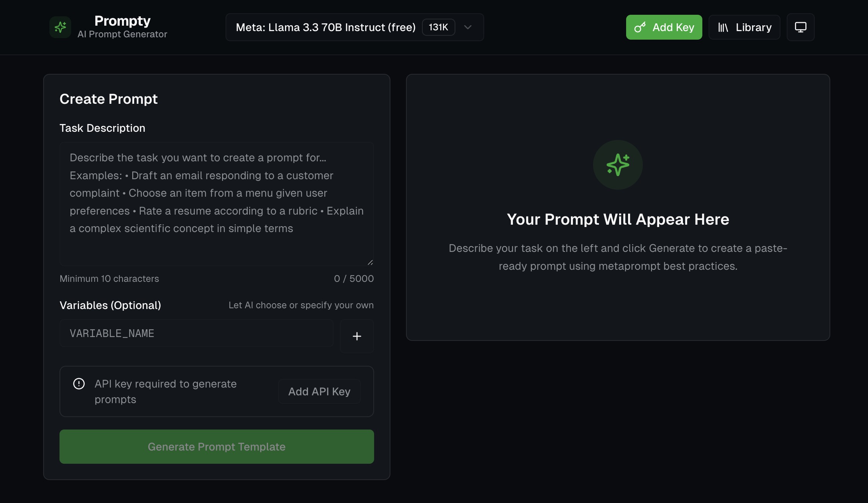Toggle the Variables (Optional) section
Image resolution: width=868 pixels, height=503 pixels.
pyautogui.click(x=111, y=305)
